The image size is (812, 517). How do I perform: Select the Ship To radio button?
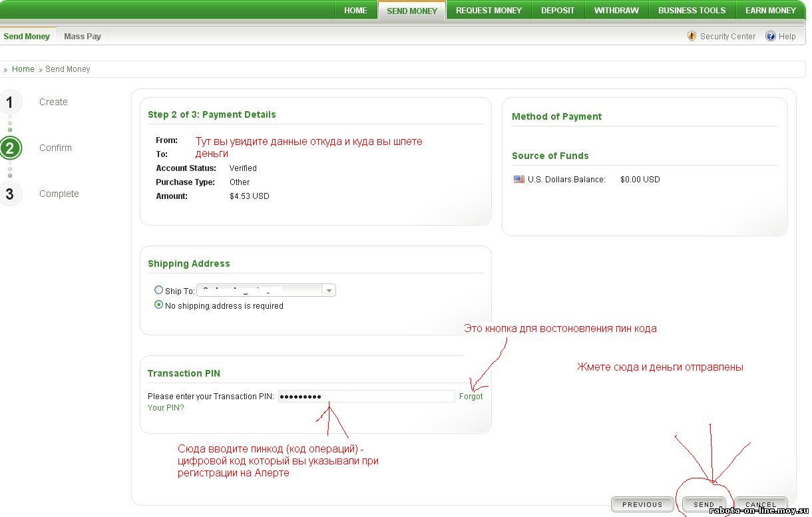158,290
